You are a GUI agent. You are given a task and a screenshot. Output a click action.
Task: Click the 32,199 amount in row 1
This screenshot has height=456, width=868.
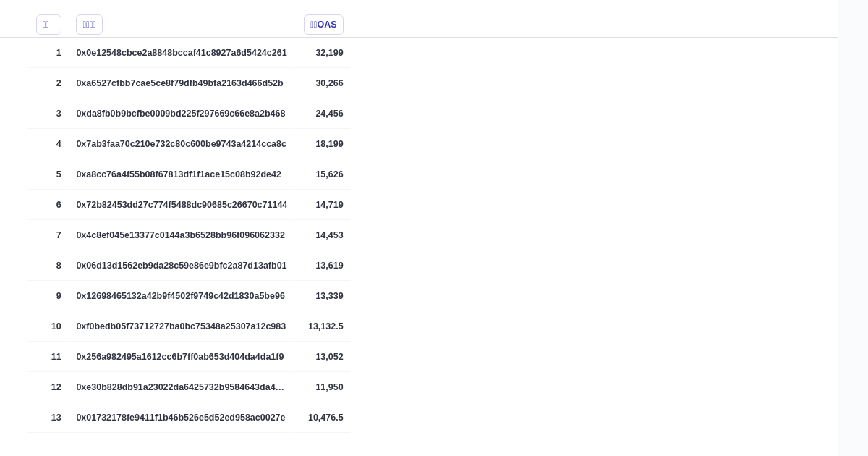329,53
